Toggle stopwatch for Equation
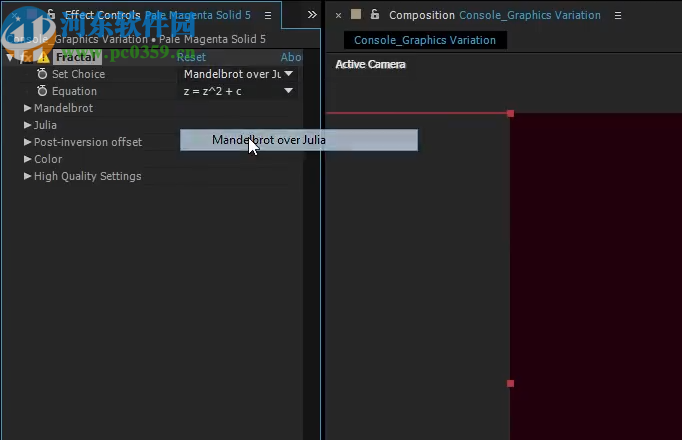Viewport: 682px width, 440px height. [x=42, y=91]
